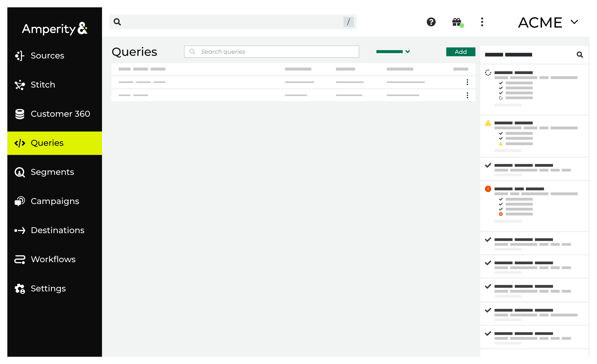Click the Settings gear menu item
Screen dimensions: 597x364
pos(48,289)
